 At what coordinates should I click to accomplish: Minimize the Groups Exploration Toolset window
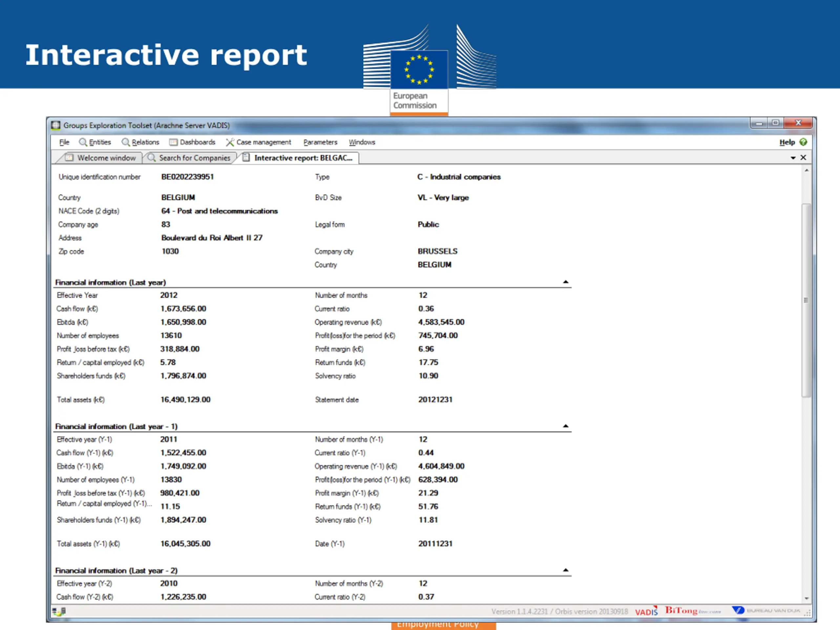click(759, 123)
